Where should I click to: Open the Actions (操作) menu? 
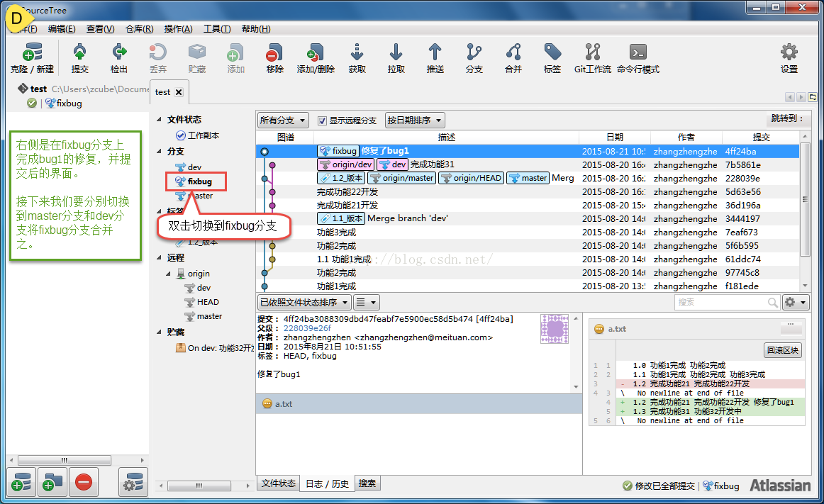tap(178, 29)
